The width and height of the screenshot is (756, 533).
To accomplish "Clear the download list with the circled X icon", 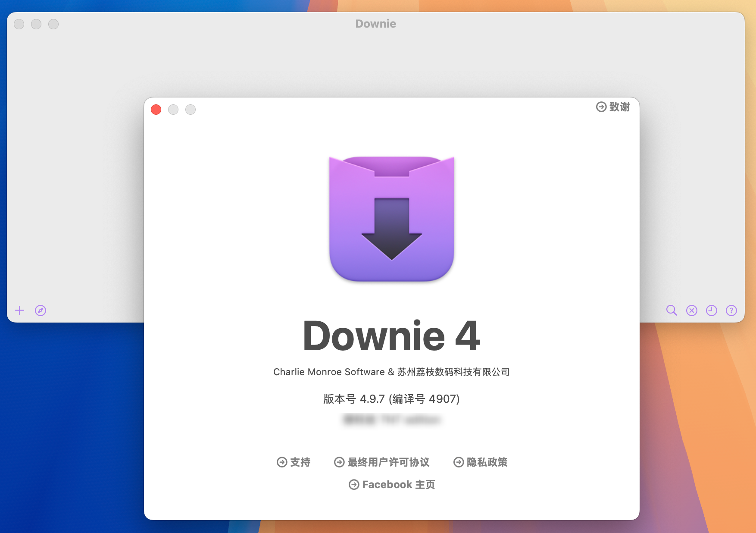I will (x=691, y=310).
